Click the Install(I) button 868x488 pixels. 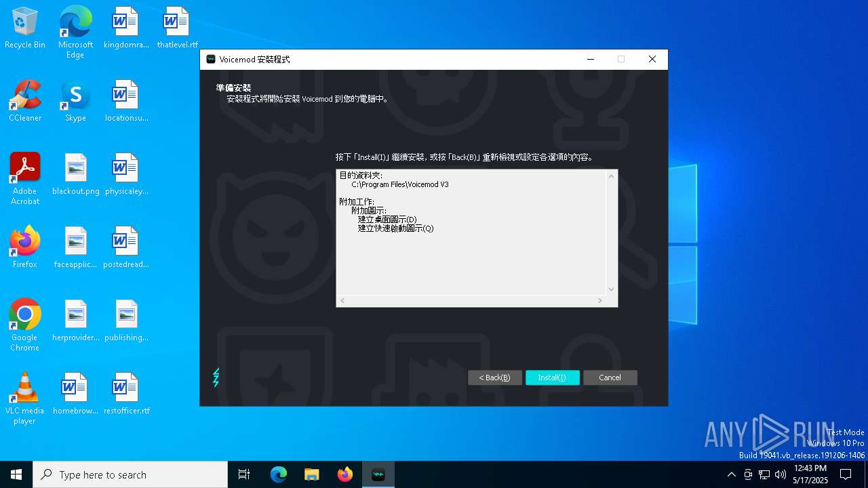click(552, 378)
